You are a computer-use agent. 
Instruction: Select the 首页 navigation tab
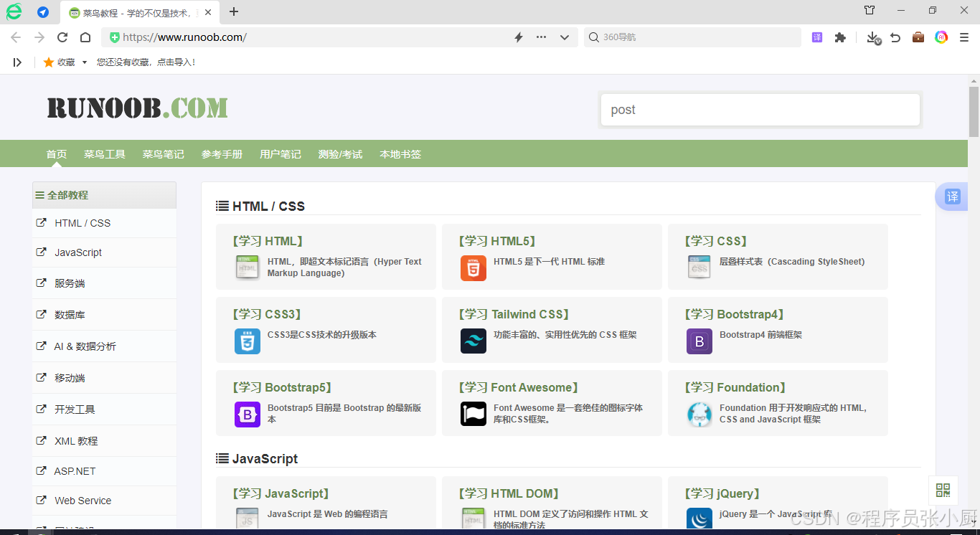click(57, 154)
